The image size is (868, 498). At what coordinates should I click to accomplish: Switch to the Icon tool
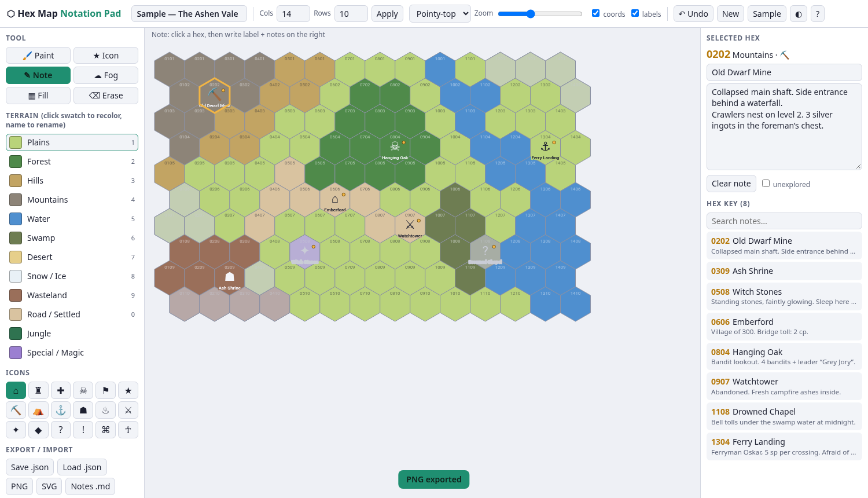(x=106, y=56)
